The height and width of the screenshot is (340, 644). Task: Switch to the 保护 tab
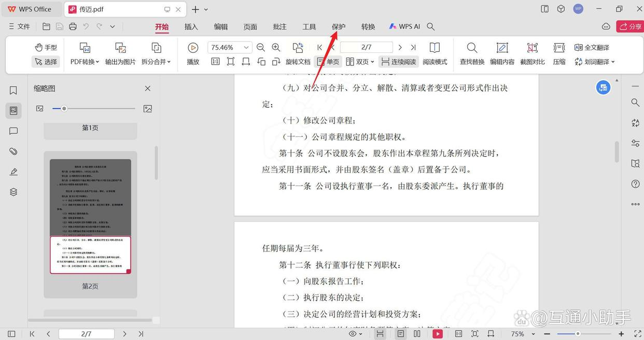click(x=339, y=26)
